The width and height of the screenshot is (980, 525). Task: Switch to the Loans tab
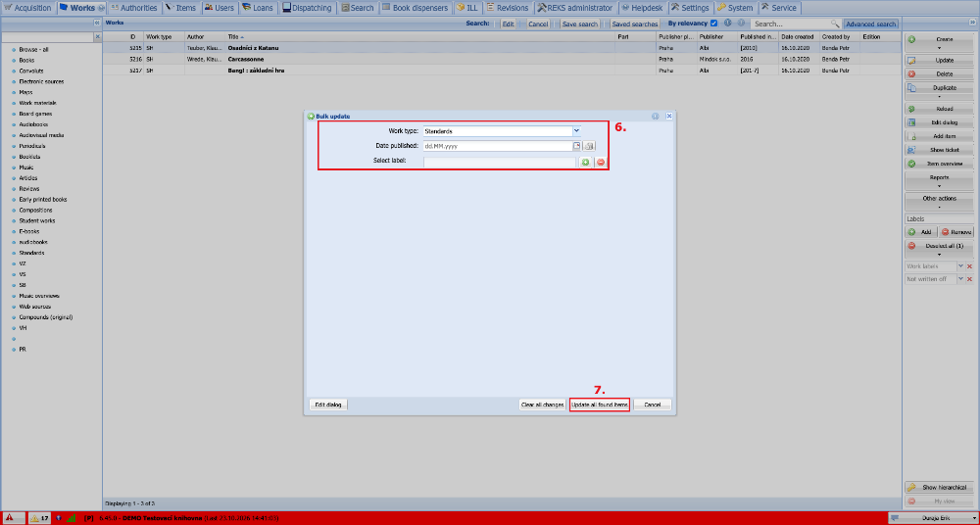tap(258, 8)
